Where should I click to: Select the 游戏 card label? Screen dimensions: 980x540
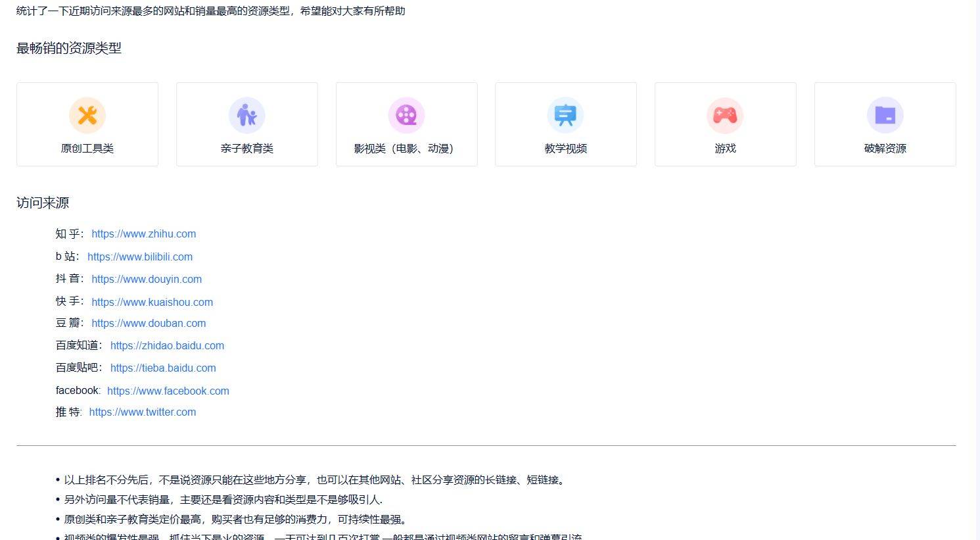point(726,149)
